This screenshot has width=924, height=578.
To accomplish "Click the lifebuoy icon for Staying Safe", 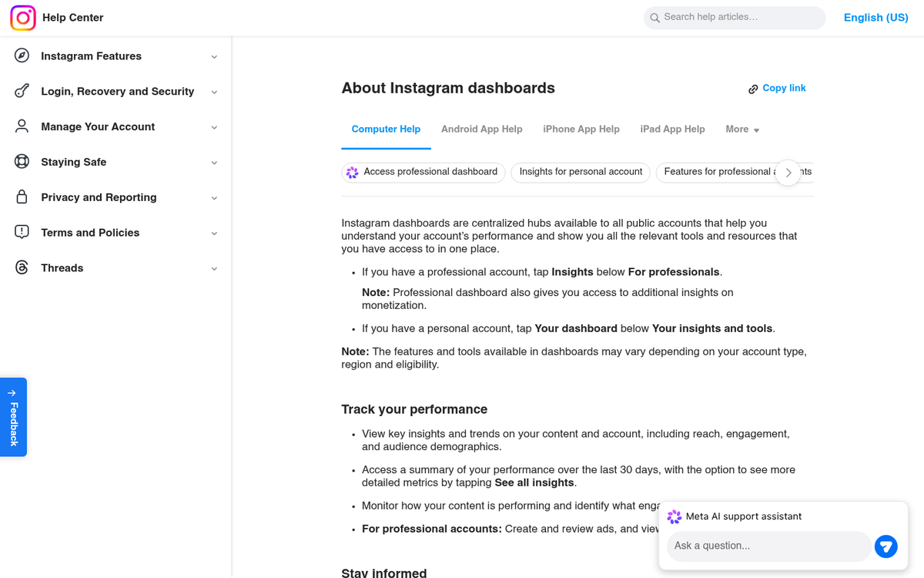I will [22, 162].
